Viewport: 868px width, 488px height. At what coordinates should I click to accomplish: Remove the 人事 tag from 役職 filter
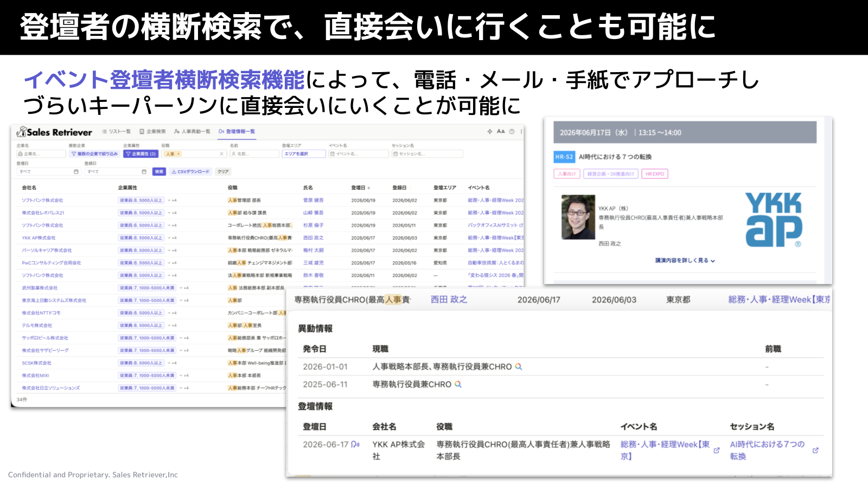point(178,154)
